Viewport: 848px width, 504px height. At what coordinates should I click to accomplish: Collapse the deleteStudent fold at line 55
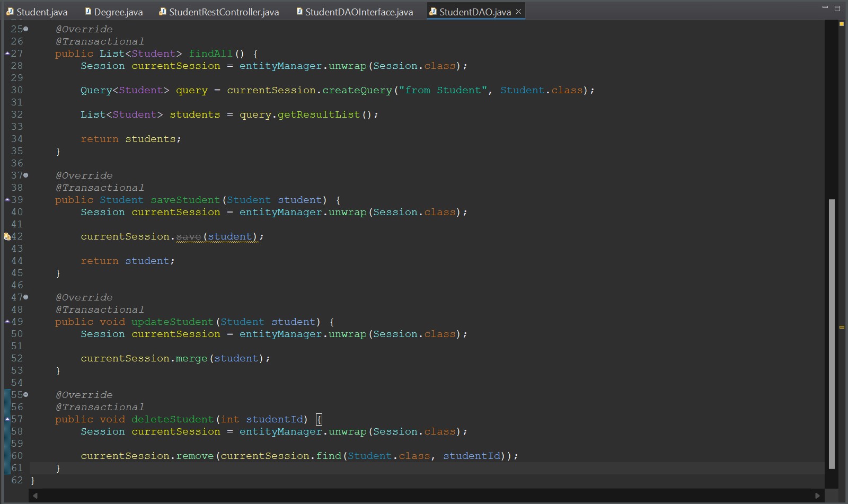pos(26,395)
